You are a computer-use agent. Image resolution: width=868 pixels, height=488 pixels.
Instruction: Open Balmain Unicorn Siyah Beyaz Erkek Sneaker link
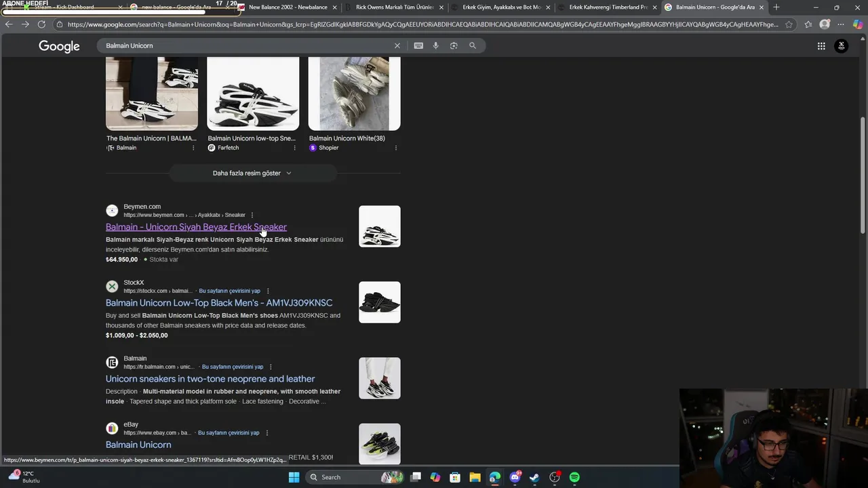point(196,227)
